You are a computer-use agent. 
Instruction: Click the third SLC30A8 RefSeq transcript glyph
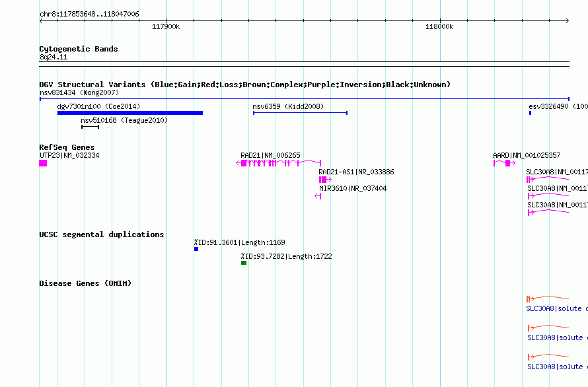tap(548, 212)
